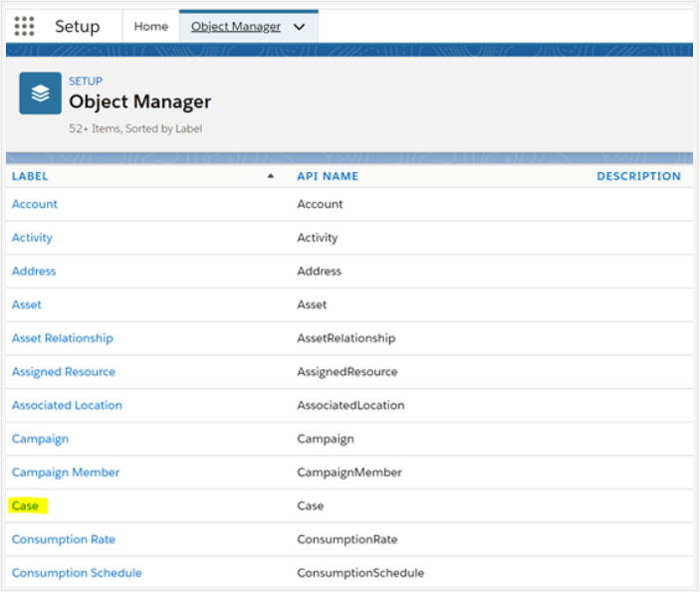Open the Assigned Resource object link
This screenshot has height=592, width=700.
[x=64, y=372]
